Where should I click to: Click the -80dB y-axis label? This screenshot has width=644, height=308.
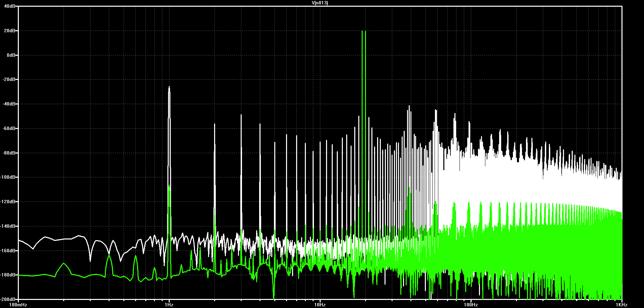[x=9, y=153]
